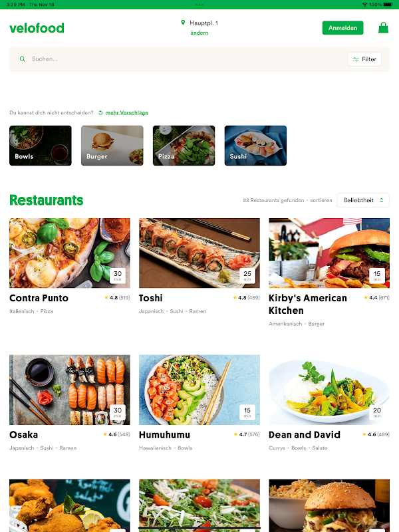This screenshot has height=532, width=399.
Task: Select the Bowls category tile
Action: coord(41,146)
